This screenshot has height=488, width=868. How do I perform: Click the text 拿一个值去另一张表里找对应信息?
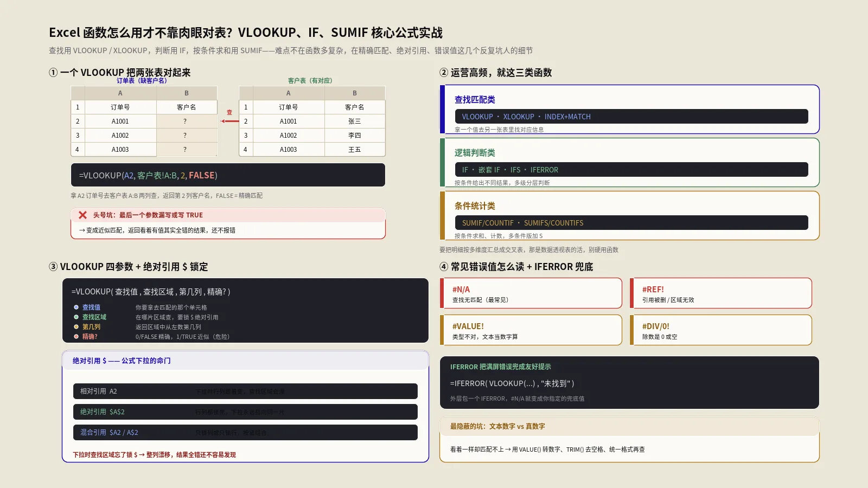[x=499, y=130]
